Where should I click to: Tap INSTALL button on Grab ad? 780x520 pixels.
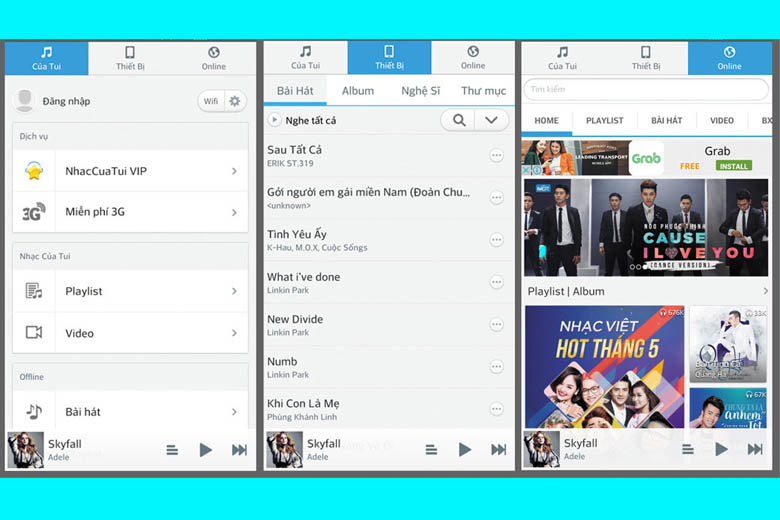[x=734, y=166]
